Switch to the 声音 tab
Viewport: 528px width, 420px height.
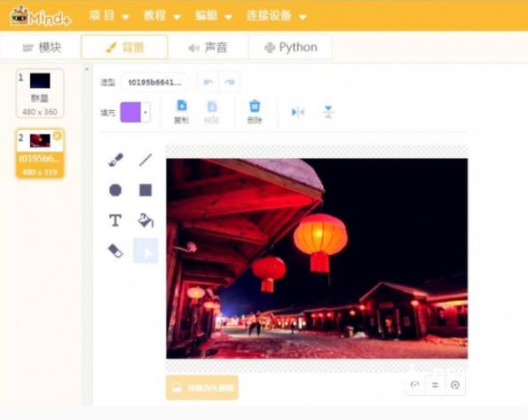pos(208,48)
